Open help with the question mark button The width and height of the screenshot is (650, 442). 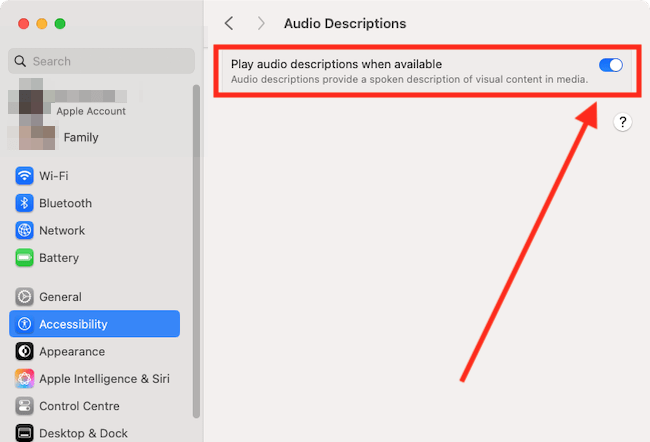point(622,122)
